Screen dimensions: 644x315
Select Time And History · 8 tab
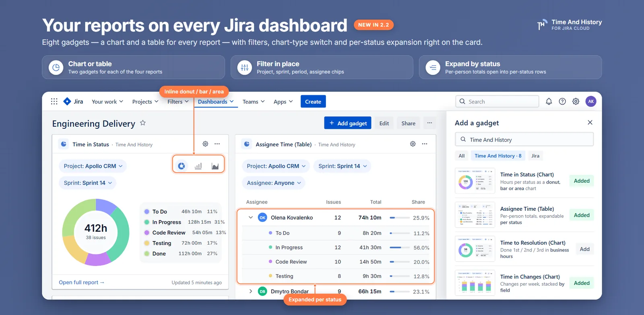click(x=498, y=156)
